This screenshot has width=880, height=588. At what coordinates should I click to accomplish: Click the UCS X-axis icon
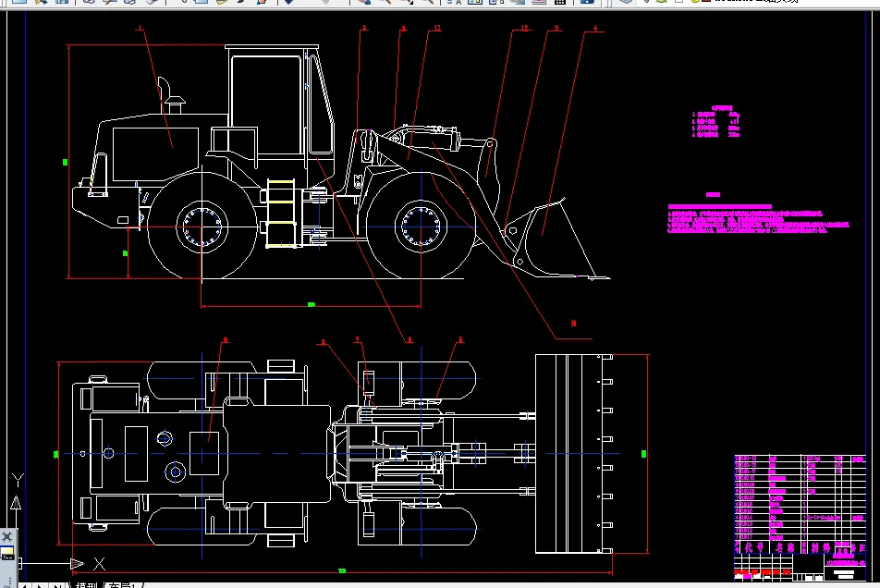pos(99,564)
